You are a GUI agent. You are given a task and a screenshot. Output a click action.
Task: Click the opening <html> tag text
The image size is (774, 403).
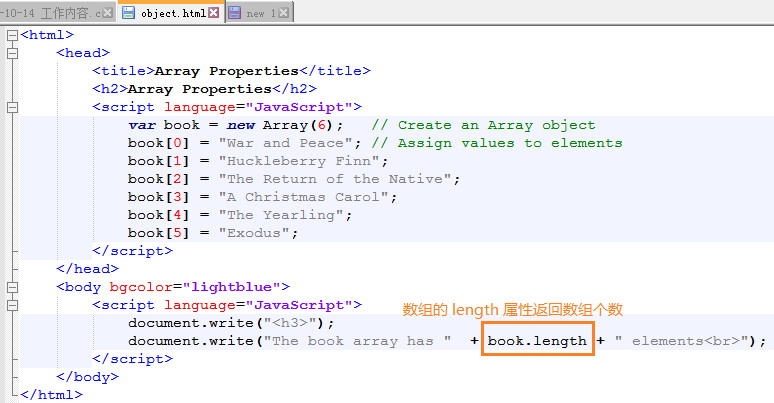coord(47,35)
